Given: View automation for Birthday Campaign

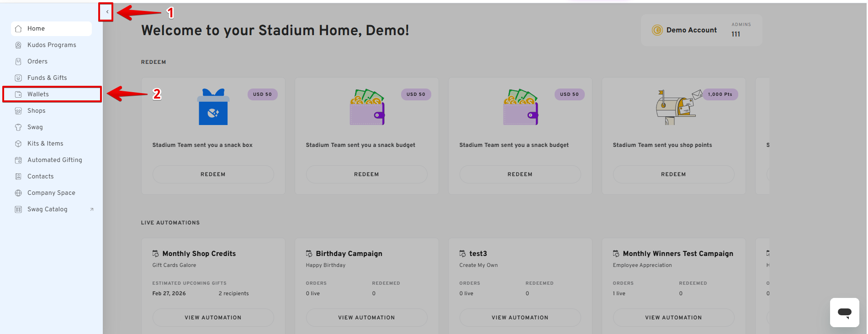Looking at the screenshot, I should pyautogui.click(x=366, y=318).
